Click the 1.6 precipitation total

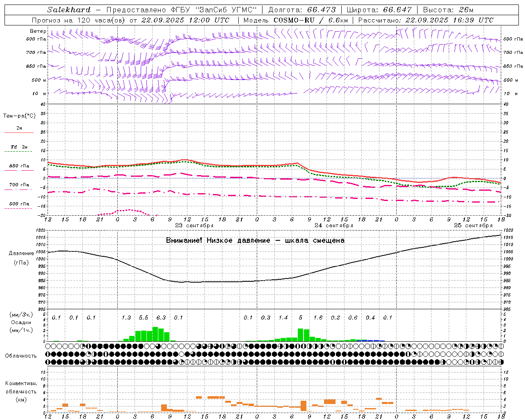[x=318, y=317]
